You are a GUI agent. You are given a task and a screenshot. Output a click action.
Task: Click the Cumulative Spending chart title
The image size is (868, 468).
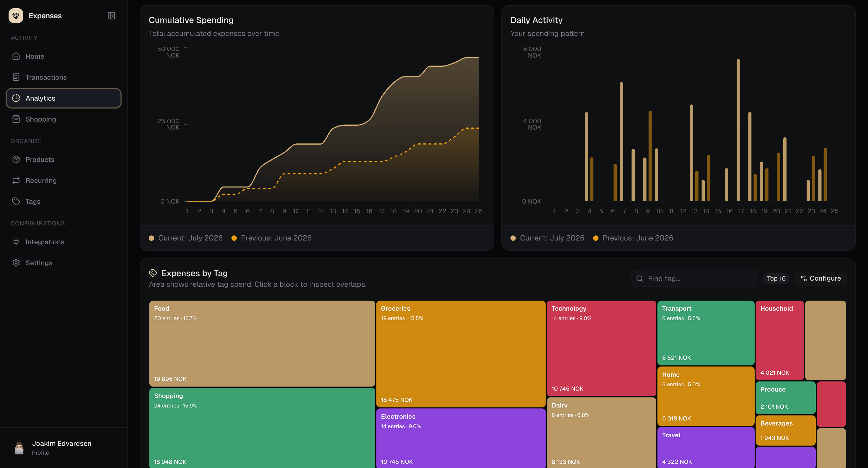(x=191, y=20)
